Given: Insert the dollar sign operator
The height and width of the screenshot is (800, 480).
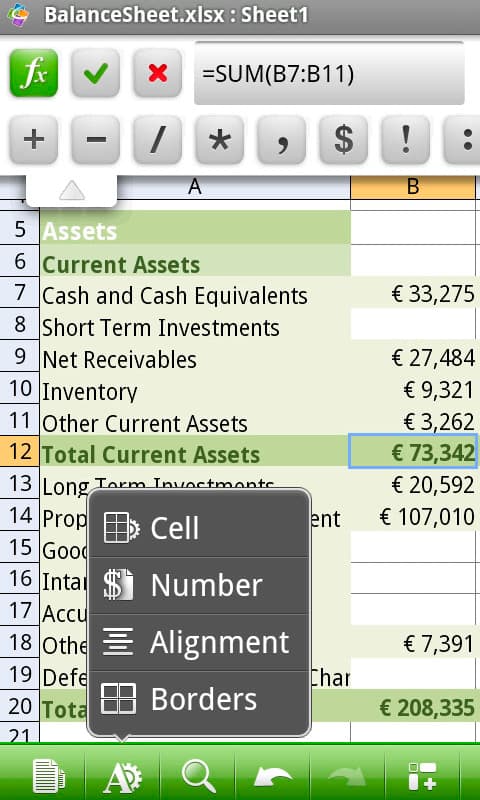Looking at the screenshot, I should click(343, 140).
